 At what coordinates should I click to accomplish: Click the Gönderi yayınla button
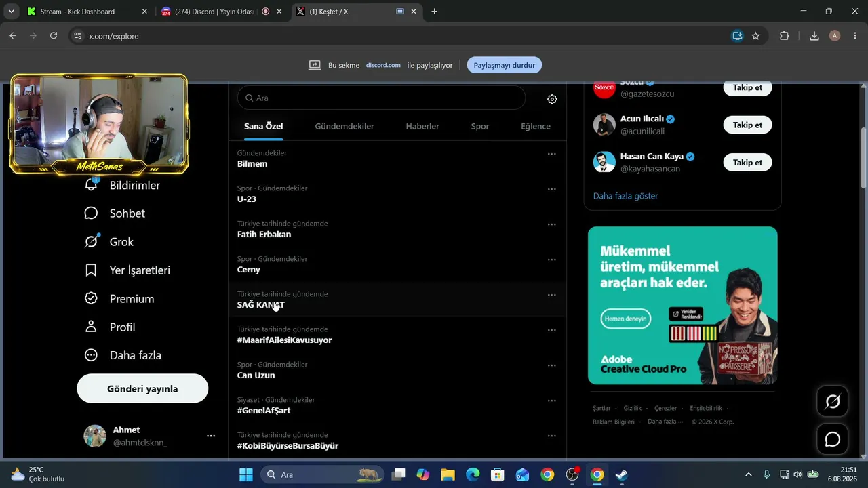(142, 389)
